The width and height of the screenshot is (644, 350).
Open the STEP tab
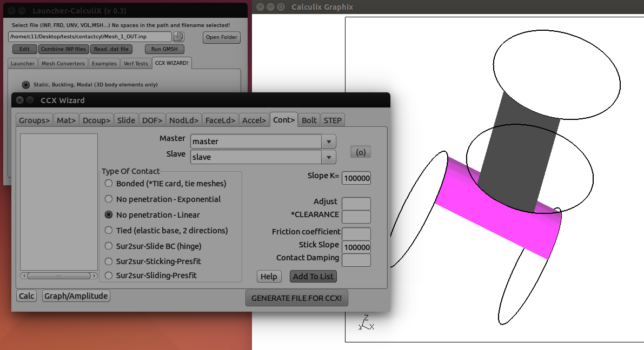point(333,120)
